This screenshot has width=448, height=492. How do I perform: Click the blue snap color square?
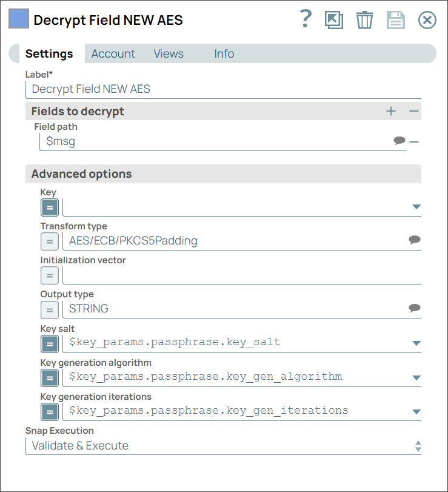(x=18, y=19)
